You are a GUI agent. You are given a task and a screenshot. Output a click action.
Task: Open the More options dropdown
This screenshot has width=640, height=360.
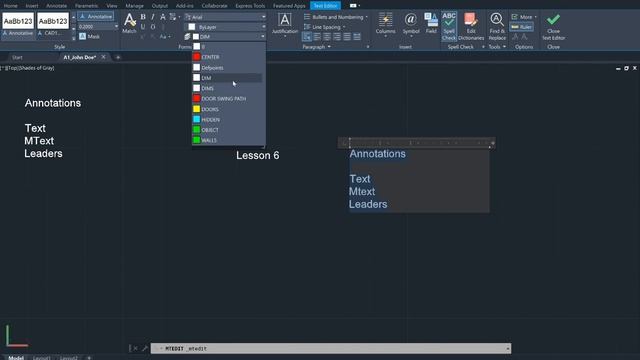(524, 17)
